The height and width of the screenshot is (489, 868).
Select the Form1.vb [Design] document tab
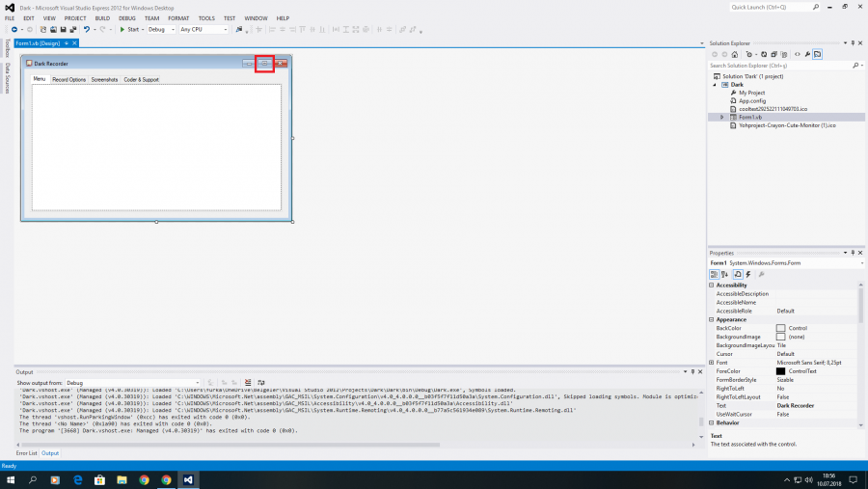38,43
